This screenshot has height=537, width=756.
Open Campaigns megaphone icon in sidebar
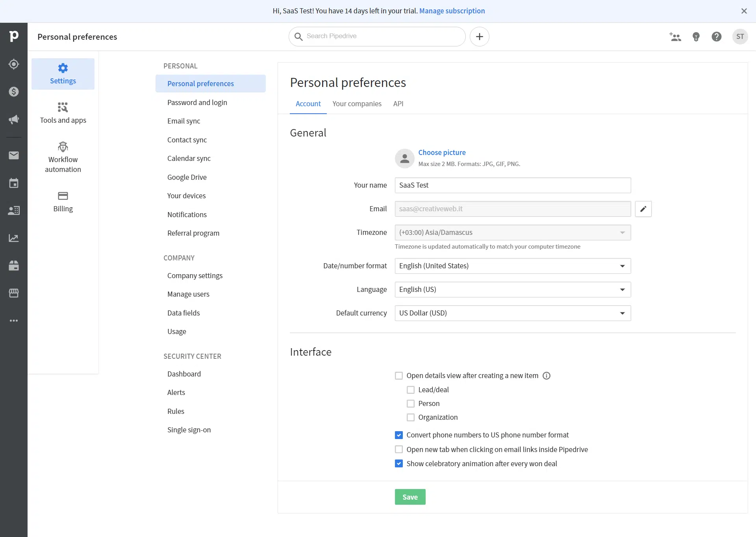tap(14, 119)
